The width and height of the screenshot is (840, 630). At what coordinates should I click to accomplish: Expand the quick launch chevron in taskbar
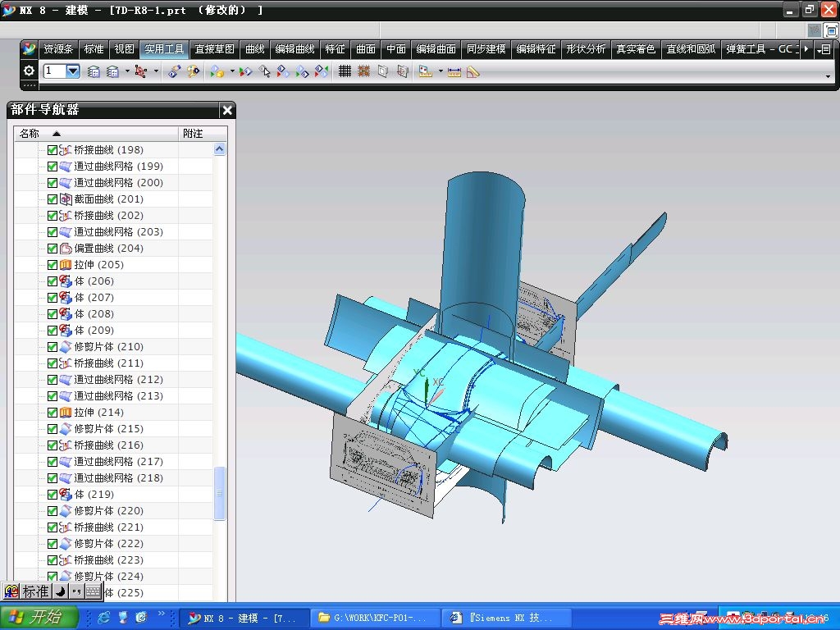pyautogui.click(x=162, y=614)
